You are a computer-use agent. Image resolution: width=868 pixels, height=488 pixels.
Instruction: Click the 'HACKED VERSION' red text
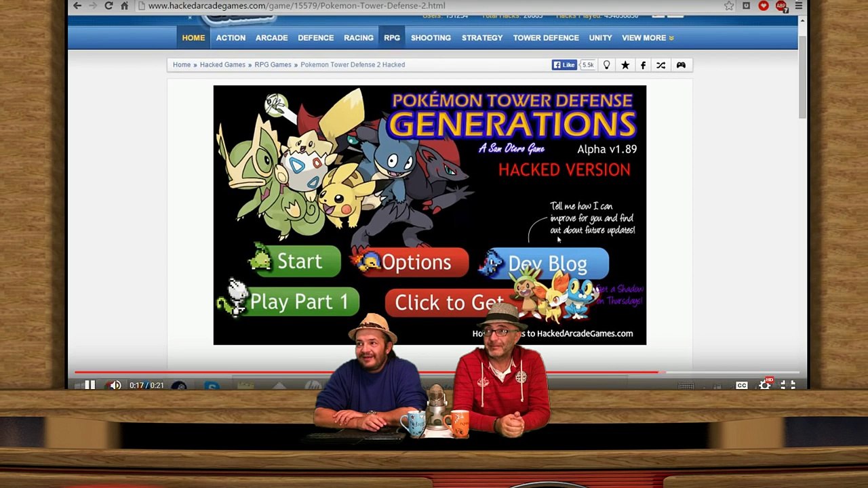click(x=564, y=169)
